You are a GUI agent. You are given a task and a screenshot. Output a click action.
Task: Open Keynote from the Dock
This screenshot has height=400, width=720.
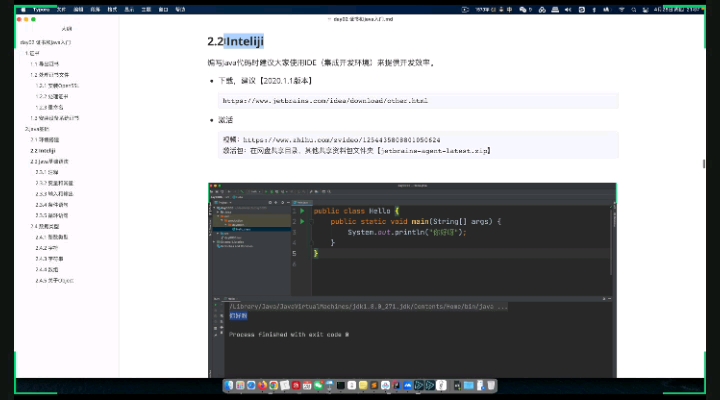click(x=330, y=385)
